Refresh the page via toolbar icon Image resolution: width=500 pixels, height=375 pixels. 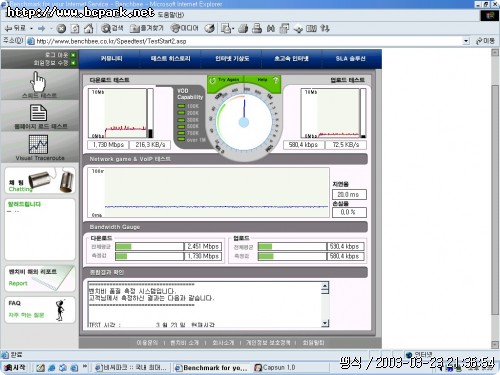point(75,29)
